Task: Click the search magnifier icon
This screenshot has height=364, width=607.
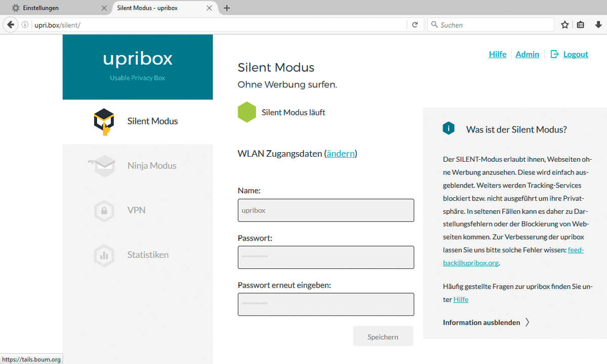Action: tap(434, 25)
